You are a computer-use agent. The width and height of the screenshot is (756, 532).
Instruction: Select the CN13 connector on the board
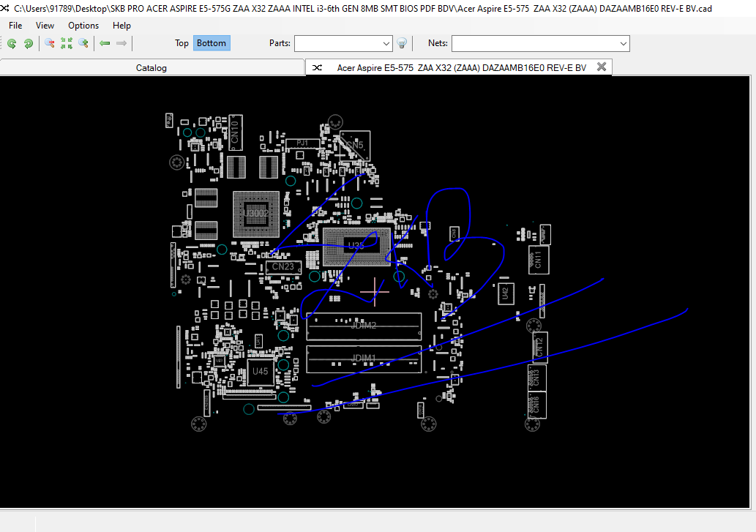536,378
